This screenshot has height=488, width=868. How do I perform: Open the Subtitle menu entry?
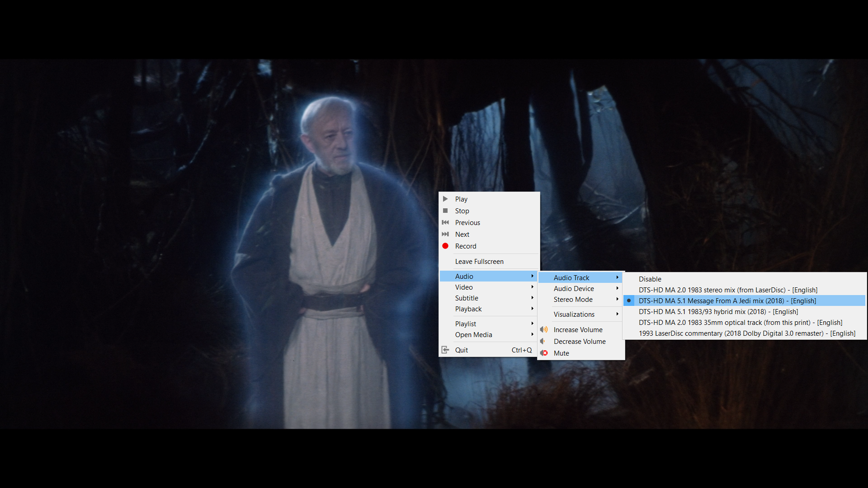click(x=489, y=298)
